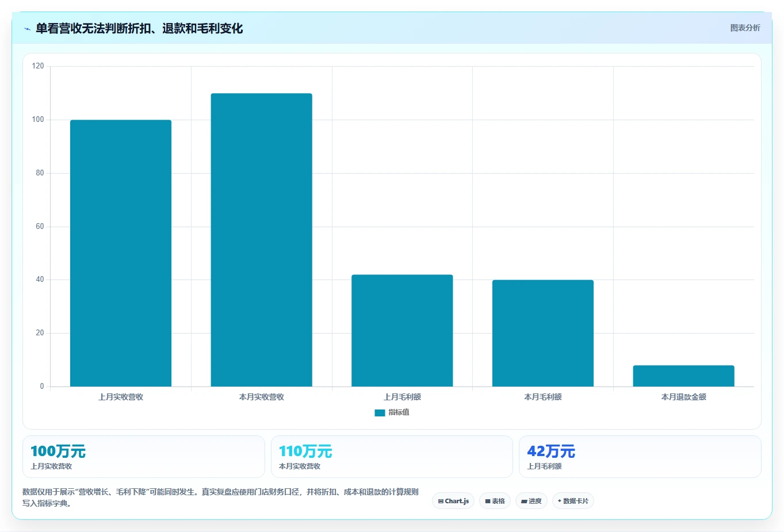Open the 42万元 data card
Viewport: 784px width, 532px height.
coord(640,457)
